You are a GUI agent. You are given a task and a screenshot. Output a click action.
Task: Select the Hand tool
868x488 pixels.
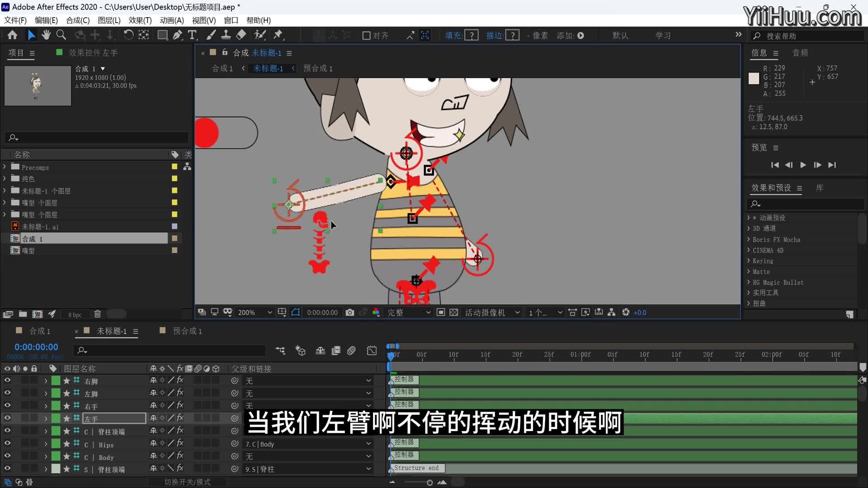(x=46, y=35)
